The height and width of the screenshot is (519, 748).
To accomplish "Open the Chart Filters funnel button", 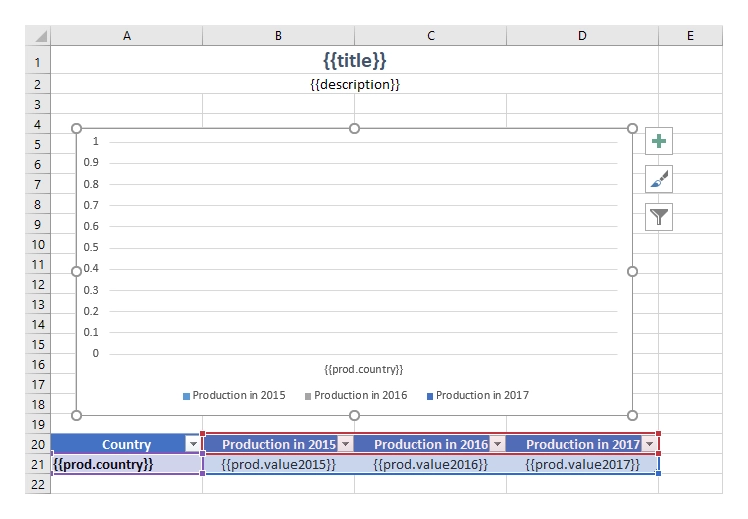I will 659,217.
